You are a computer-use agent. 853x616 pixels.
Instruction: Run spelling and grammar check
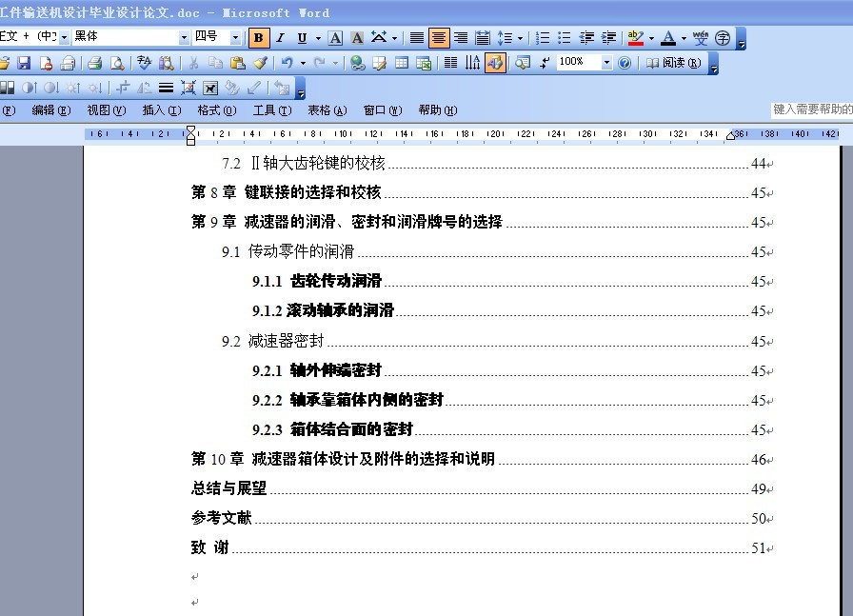(x=144, y=63)
